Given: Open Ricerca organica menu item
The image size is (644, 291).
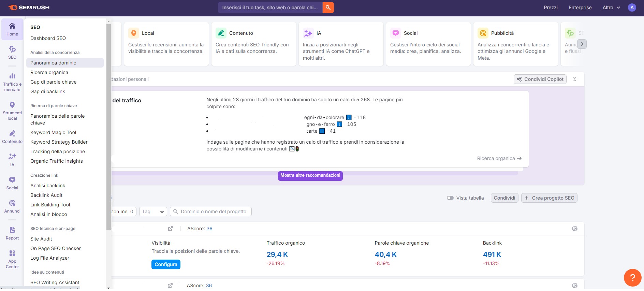Looking at the screenshot, I should pos(49,72).
